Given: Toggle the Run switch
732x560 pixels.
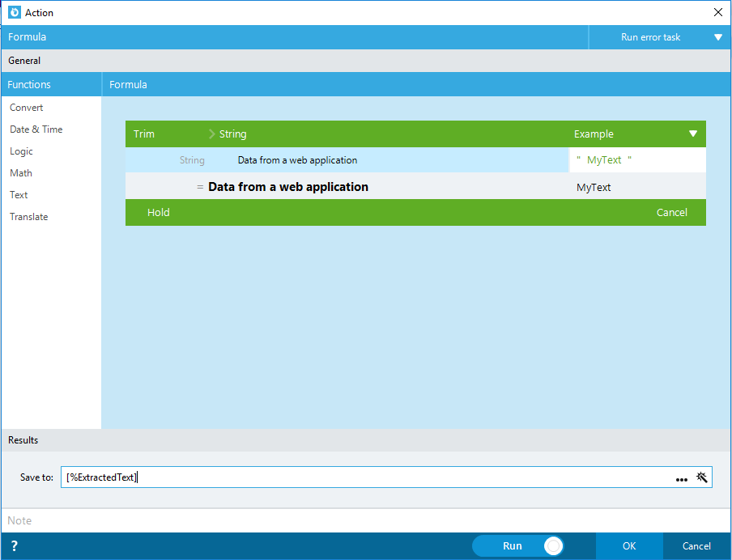Looking at the screenshot, I should (518, 546).
